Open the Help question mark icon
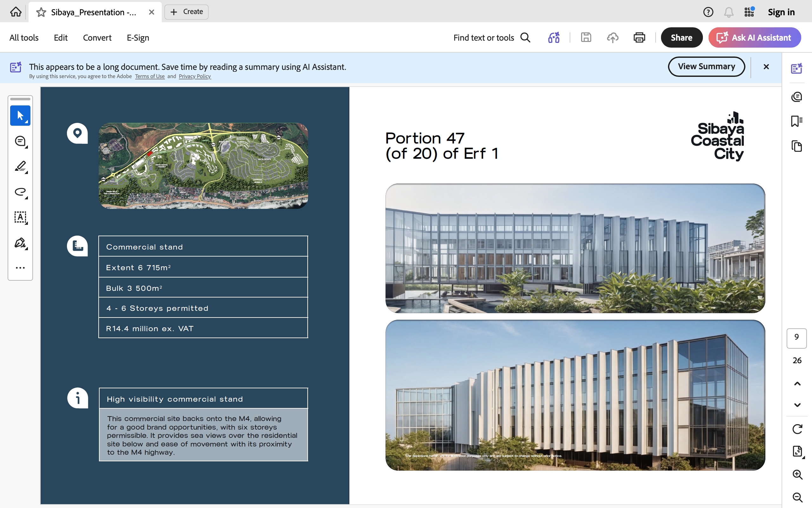The width and height of the screenshot is (812, 508). coord(708,12)
